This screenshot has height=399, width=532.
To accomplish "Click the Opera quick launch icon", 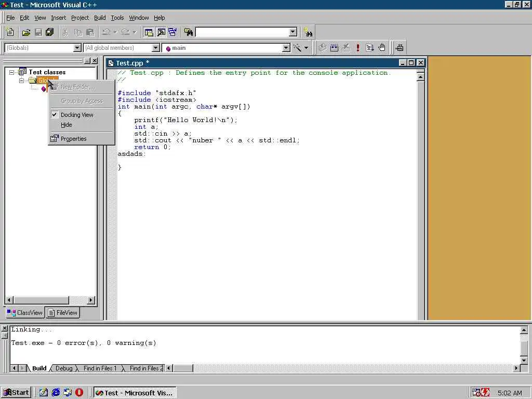I will coord(79,393).
